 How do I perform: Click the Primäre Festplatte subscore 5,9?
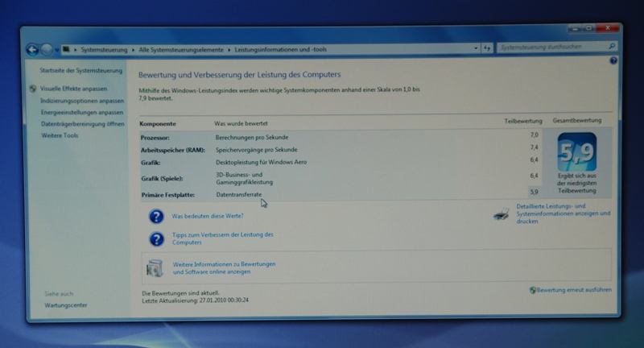pyautogui.click(x=534, y=192)
